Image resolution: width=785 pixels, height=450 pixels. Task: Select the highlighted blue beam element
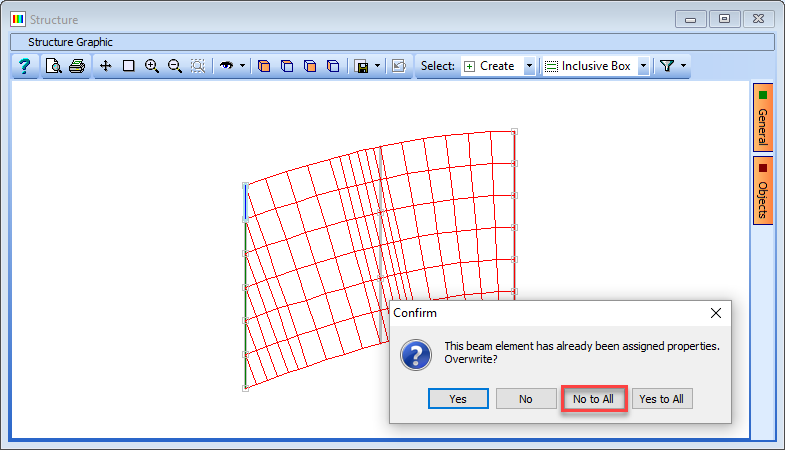[x=245, y=202]
